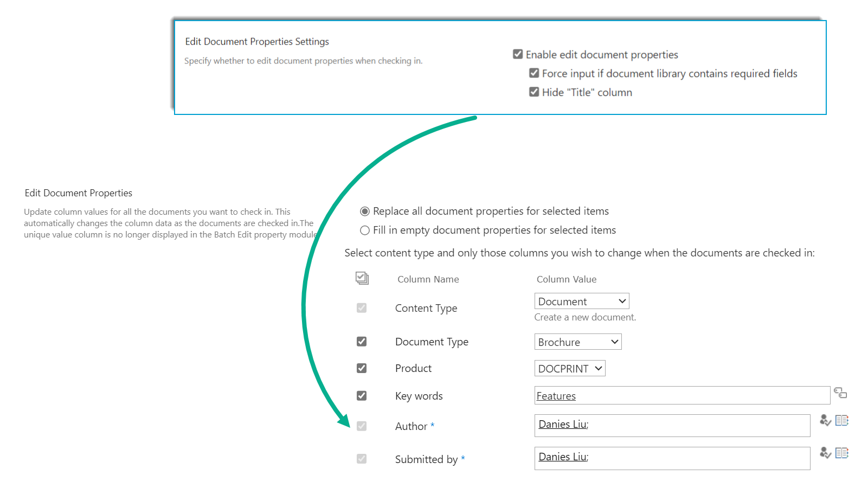
Task: Open the address book browse icon for Author
Action: pos(842,420)
